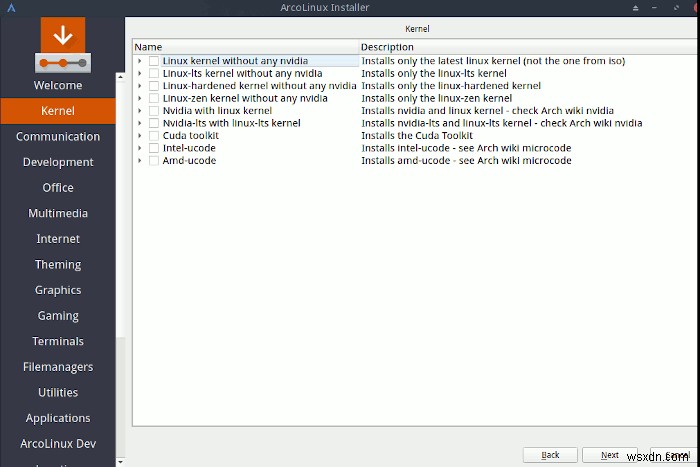Enable Linux-hardened kernel without any nvidia
Screen dimensions: 700x467
[x=154, y=86]
